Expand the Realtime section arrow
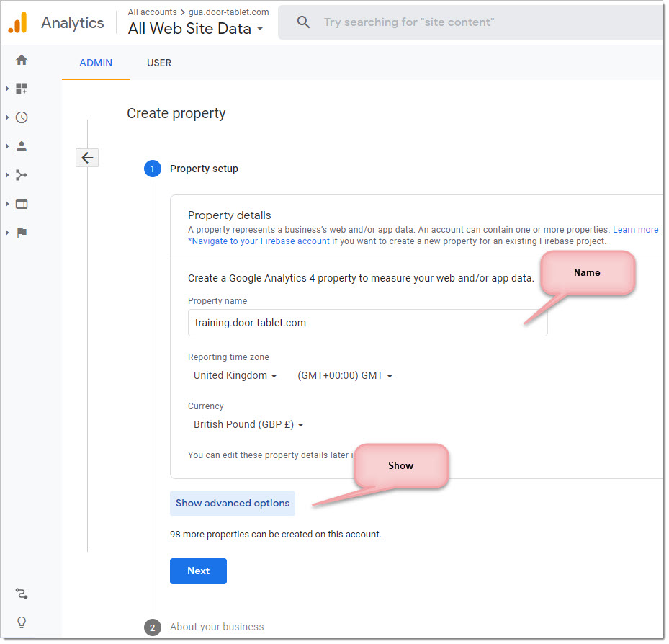669x644 pixels. click(x=7, y=118)
